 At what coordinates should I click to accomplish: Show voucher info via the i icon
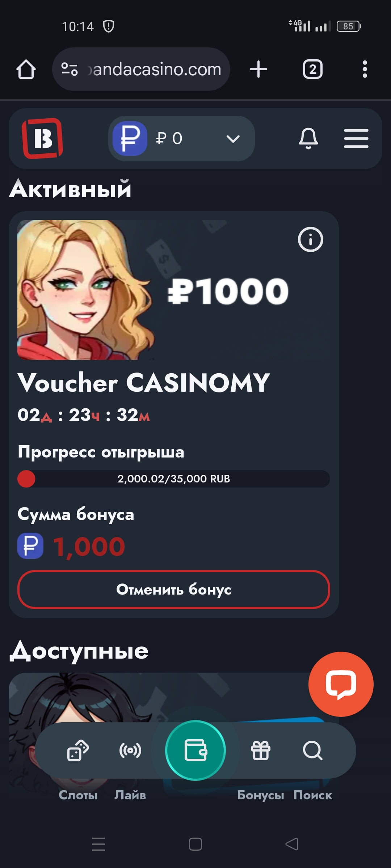pyautogui.click(x=310, y=239)
